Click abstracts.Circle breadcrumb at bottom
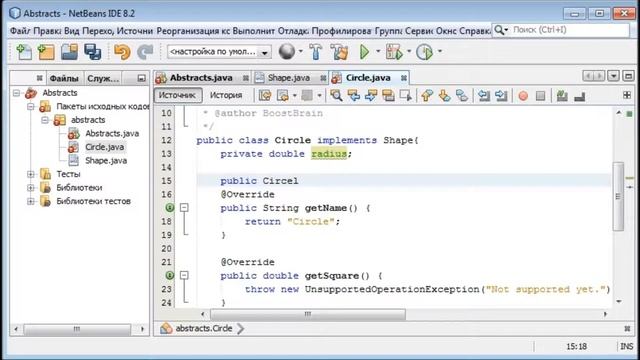The image size is (640, 360). point(204,329)
